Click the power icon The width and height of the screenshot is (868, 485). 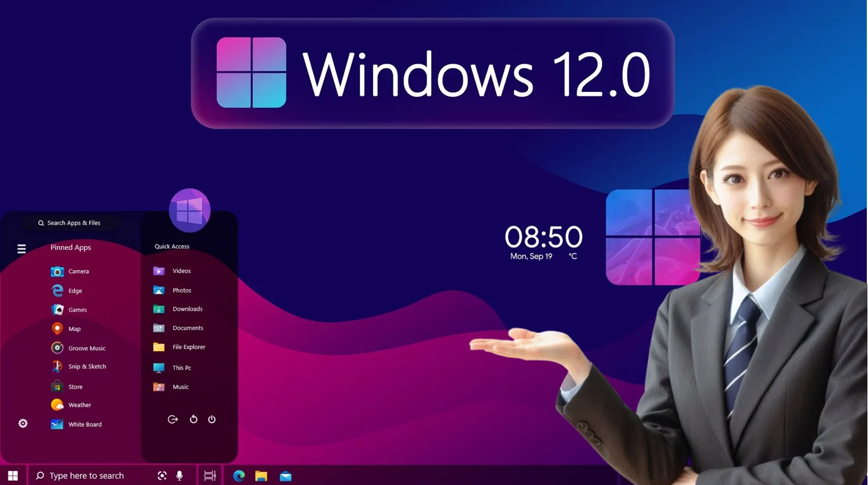pyautogui.click(x=212, y=420)
